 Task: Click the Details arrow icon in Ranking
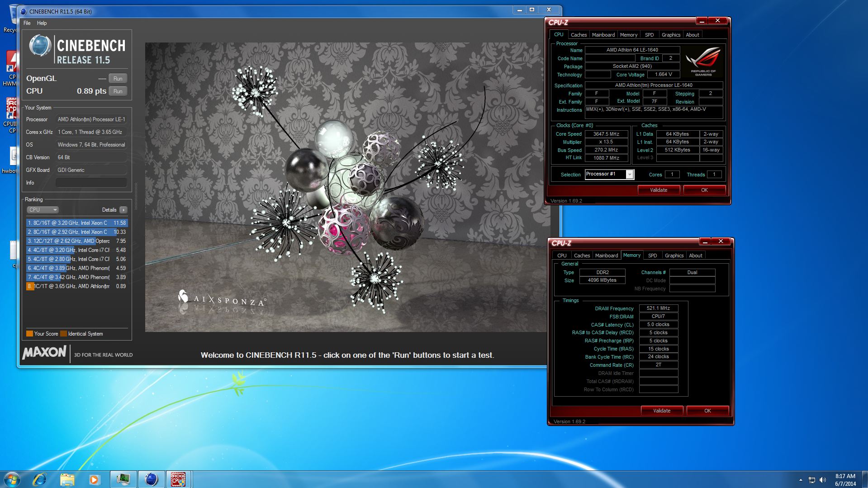(x=123, y=210)
